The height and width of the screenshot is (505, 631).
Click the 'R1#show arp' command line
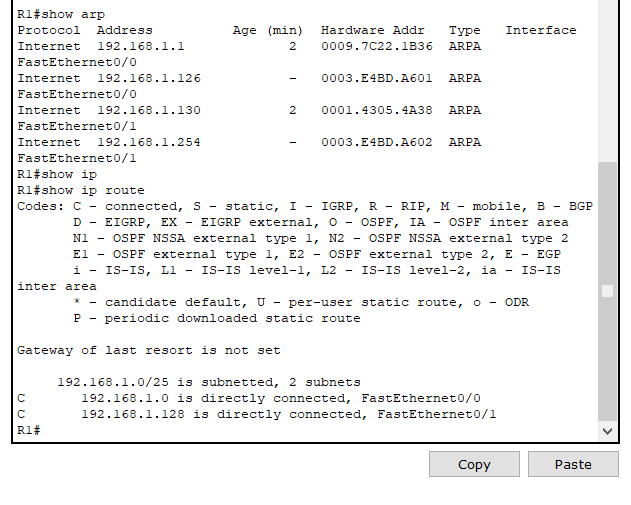point(61,14)
